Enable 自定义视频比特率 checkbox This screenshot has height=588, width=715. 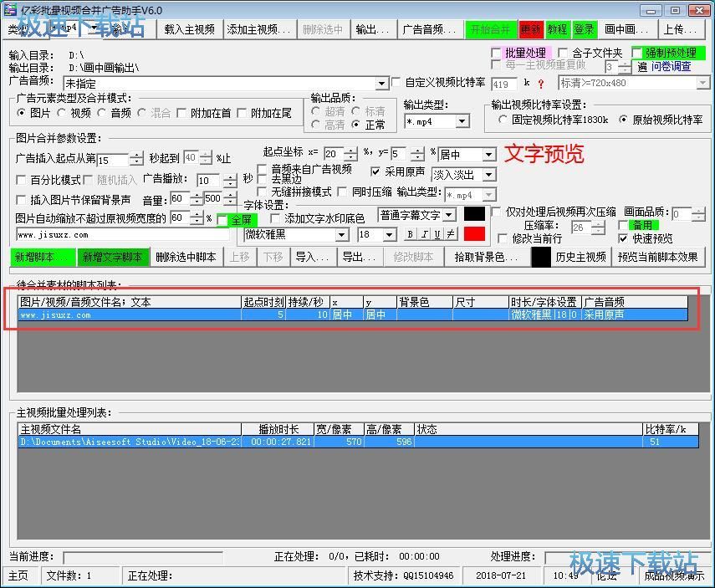pos(396,83)
